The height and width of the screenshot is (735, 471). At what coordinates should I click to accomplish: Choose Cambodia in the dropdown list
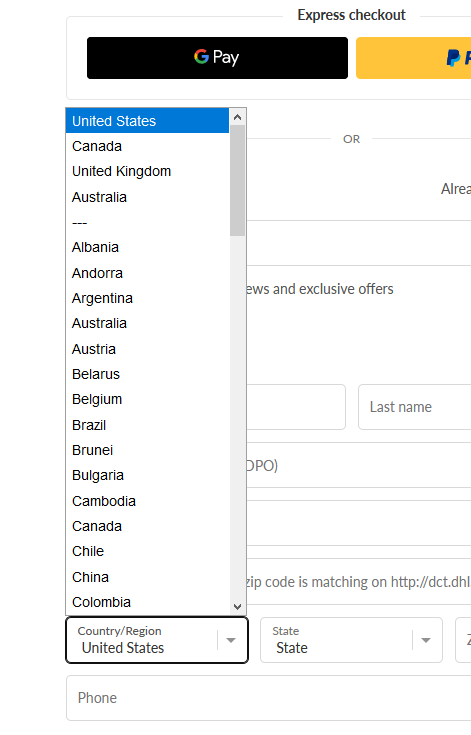click(147, 501)
